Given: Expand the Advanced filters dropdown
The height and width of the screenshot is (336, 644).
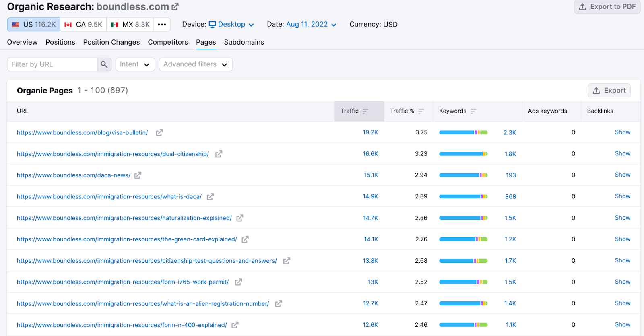Looking at the screenshot, I should pos(196,64).
